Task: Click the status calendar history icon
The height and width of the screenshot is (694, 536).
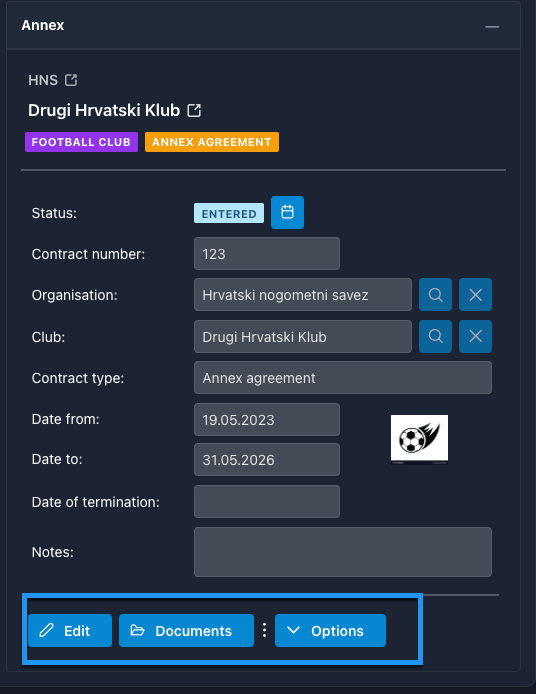Action: tap(287, 212)
